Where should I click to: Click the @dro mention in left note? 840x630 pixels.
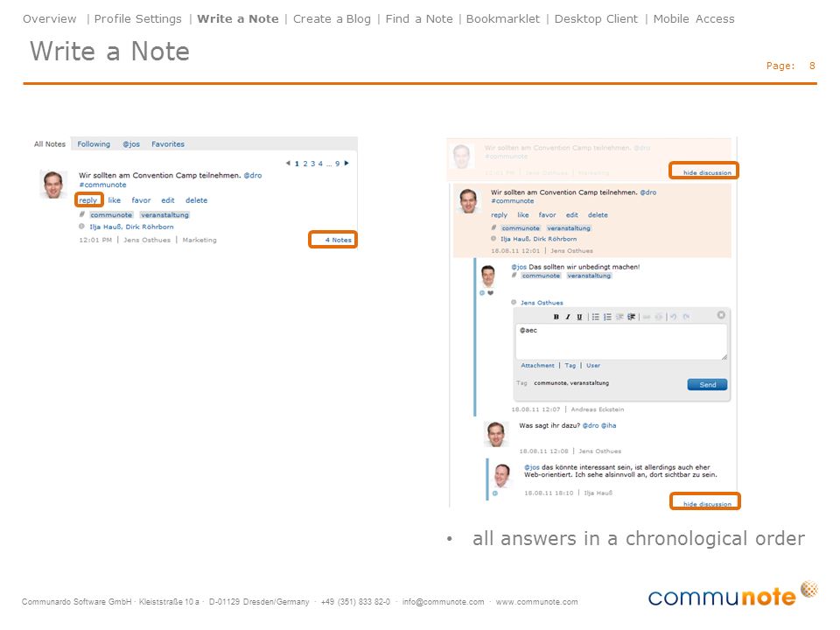[253, 175]
